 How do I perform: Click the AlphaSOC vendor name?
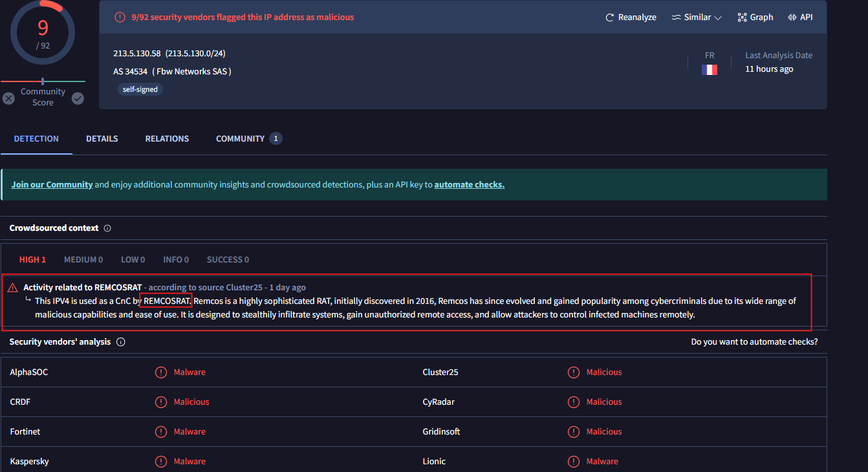(29, 372)
